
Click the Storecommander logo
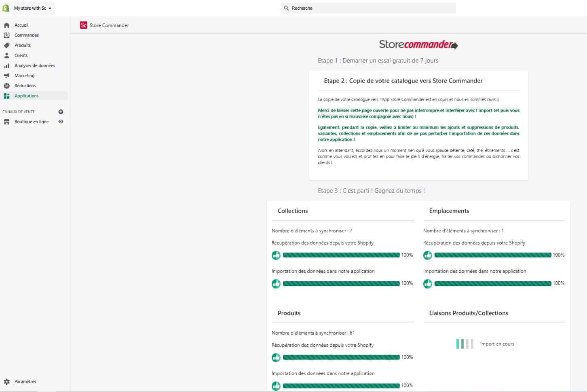pos(418,44)
